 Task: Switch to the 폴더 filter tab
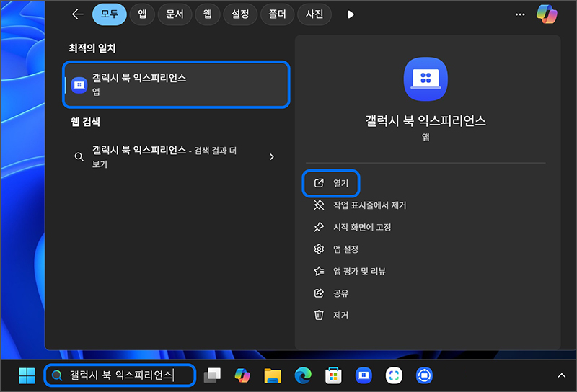(x=277, y=14)
